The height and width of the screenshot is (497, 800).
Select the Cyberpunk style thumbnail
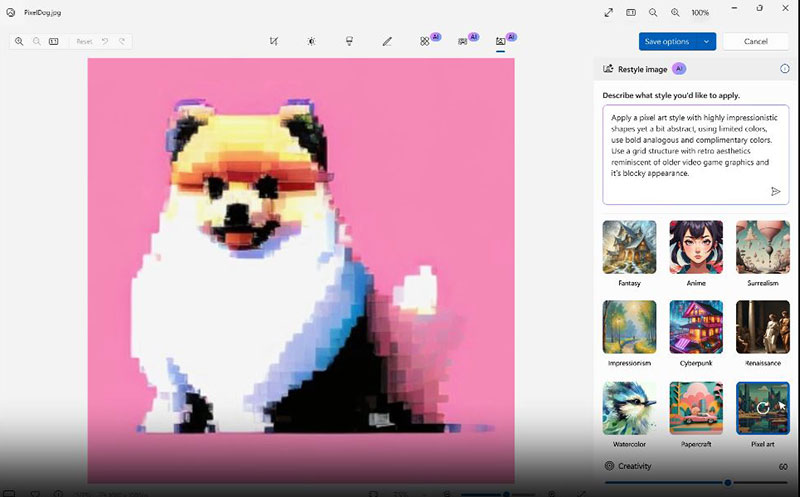[x=696, y=327]
